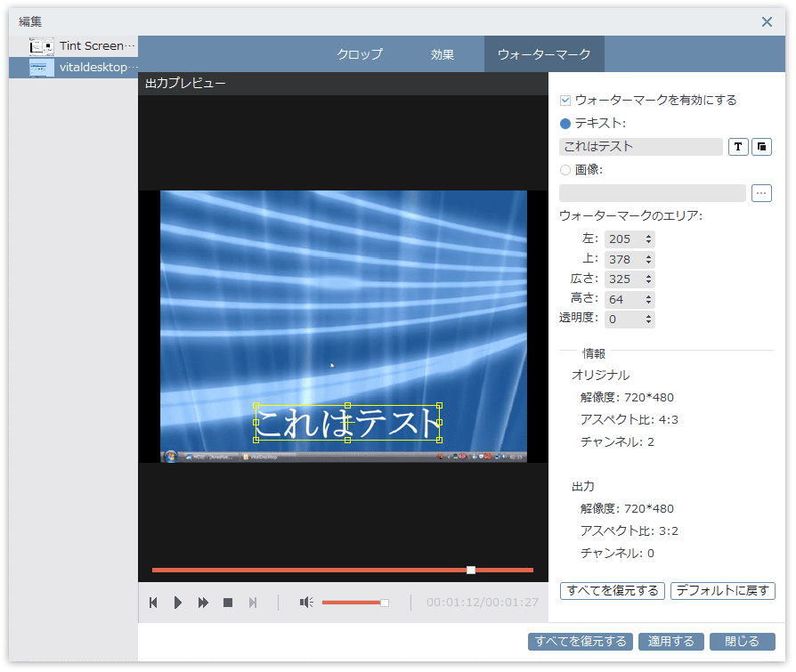Step to next frame icon
This screenshot has width=796, height=672.
point(252,603)
